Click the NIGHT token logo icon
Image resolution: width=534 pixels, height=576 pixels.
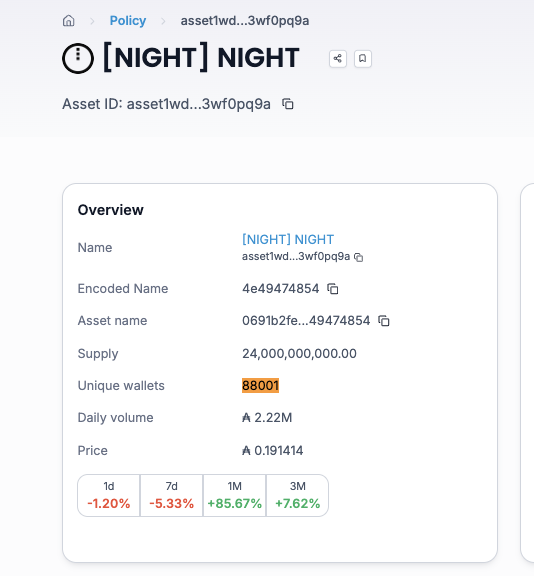click(78, 58)
